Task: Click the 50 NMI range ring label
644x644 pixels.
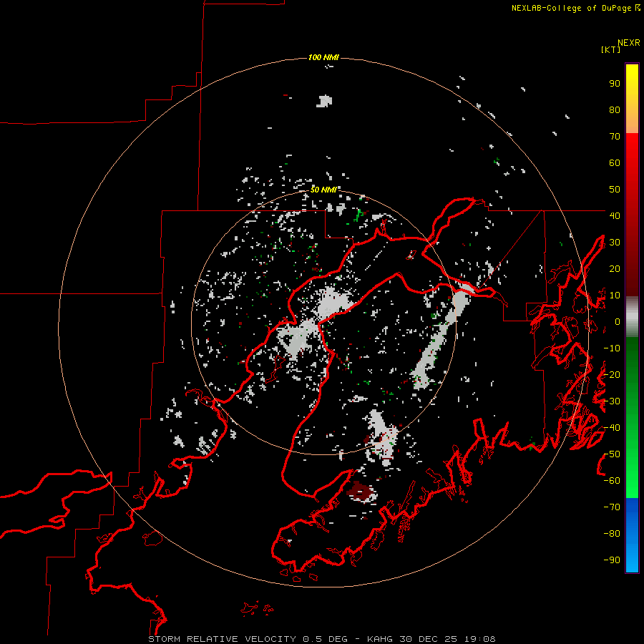Action: [x=323, y=190]
